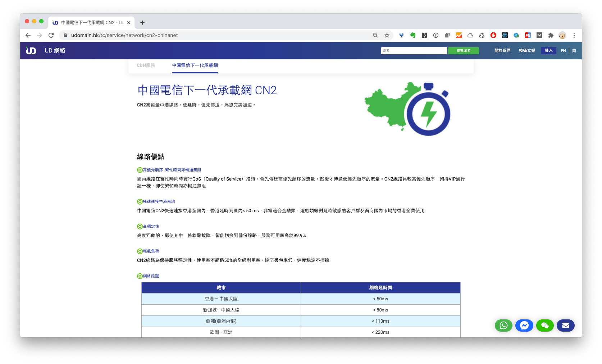Click the 登入 button
602x364 pixels.
pyautogui.click(x=548, y=50)
